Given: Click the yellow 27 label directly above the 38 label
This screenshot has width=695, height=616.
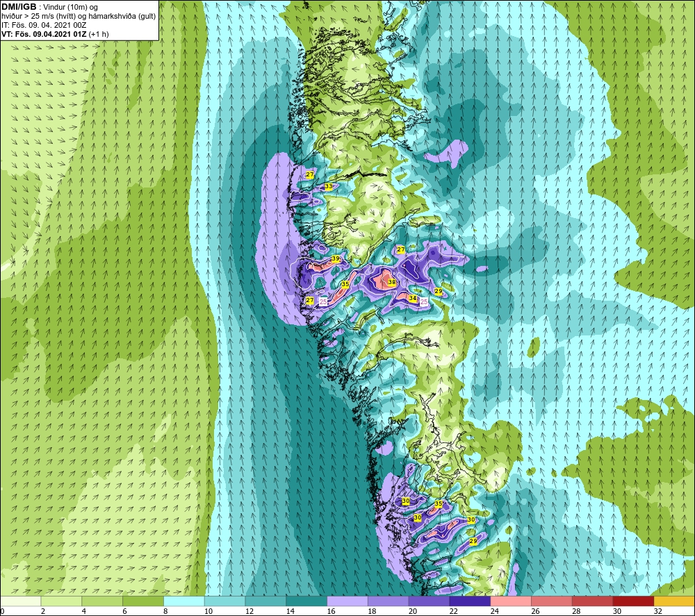Looking at the screenshot, I should pyautogui.click(x=401, y=250).
